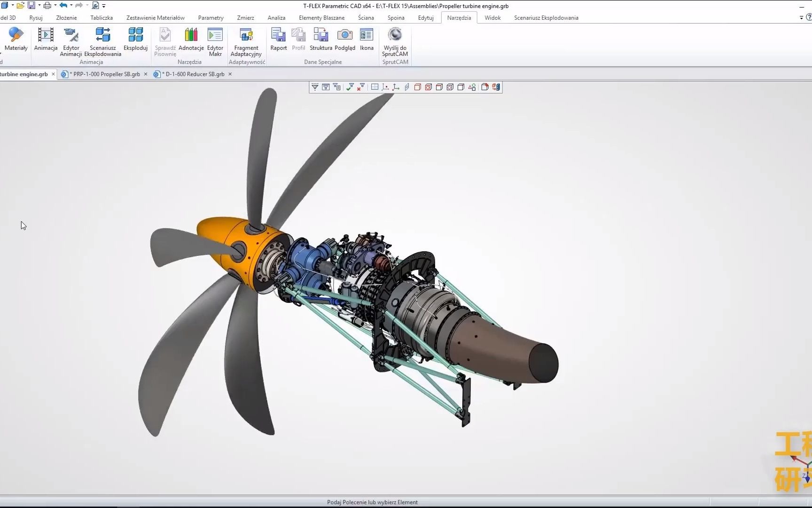Expand ribbon options arrow near help
Screen dimensions: 812x508
pyautogui.click(x=801, y=18)
